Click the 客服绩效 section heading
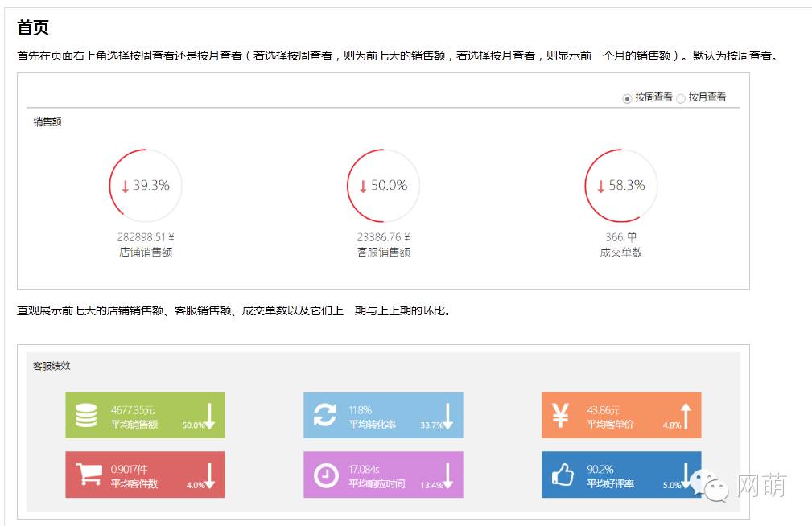Image resolution: width=812 pixels, height=526 pixels. tap(52, 366)
